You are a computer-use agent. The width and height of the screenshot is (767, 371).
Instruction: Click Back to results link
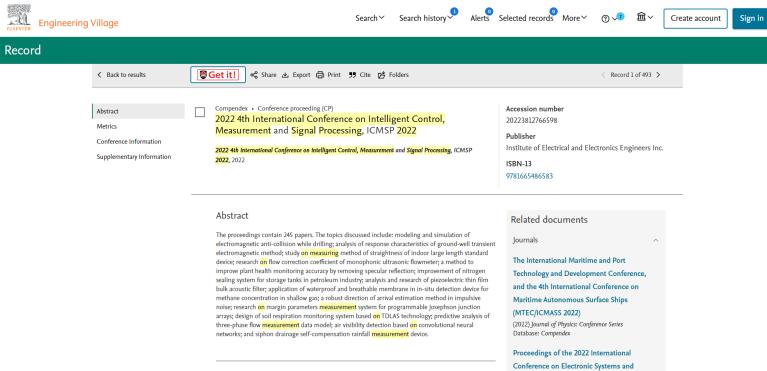[121, 75]
